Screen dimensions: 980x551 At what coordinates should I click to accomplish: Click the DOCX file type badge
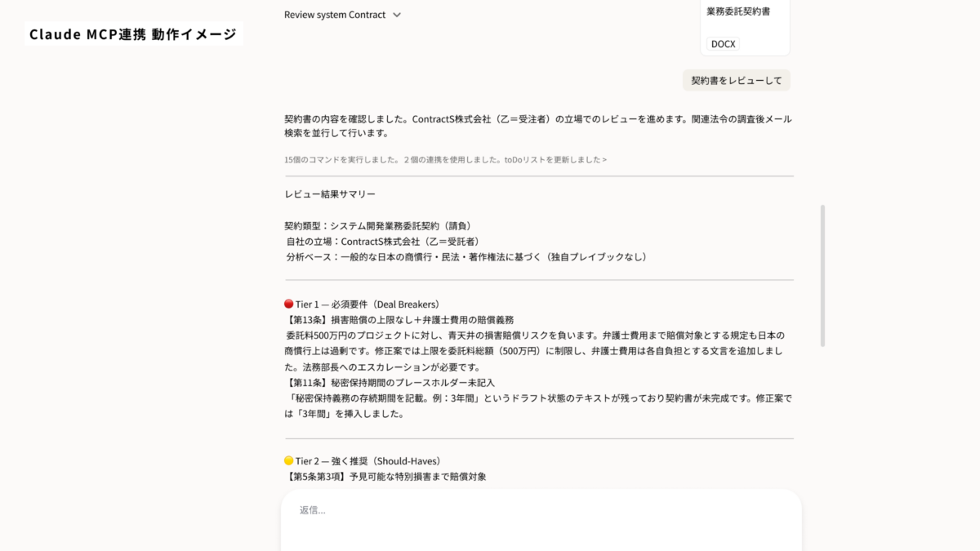tap(723, 44)
